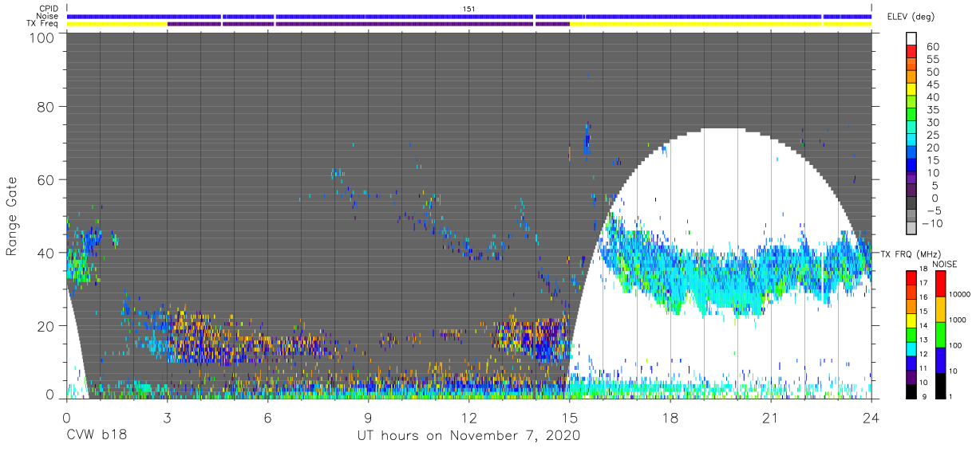Click the 'CPID' label at top left
Viewport: 980px width, 452px height.
click(x=47, y=8)
